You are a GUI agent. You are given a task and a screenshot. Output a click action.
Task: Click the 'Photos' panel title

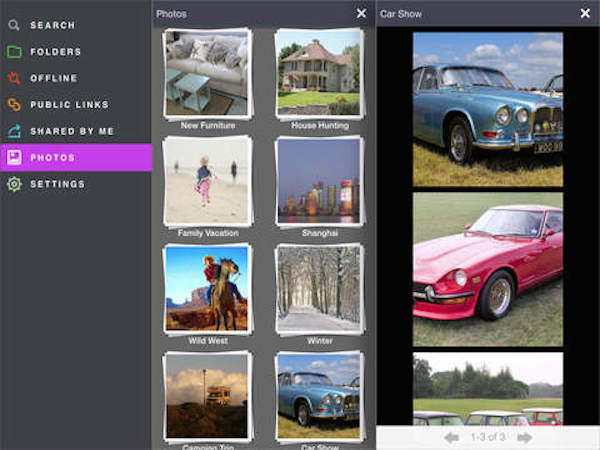pos(171,14)
